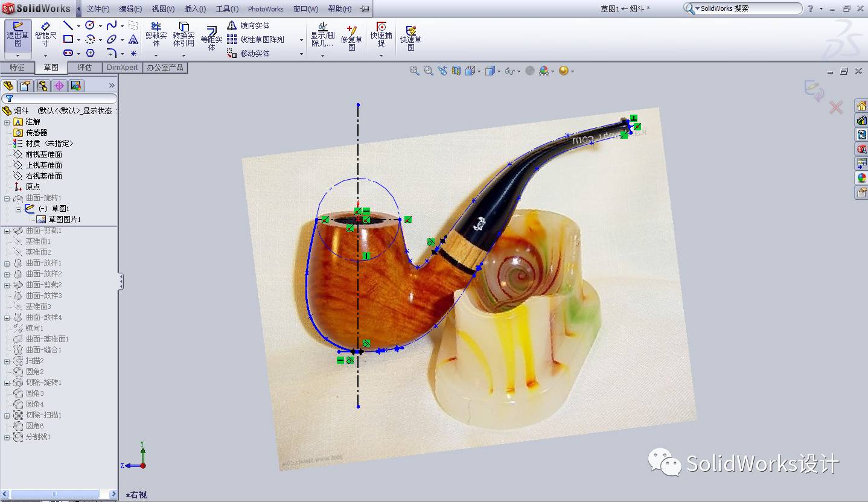The image size is (868, 502).
Task: Click the Rapid Sketch (快速草图) tool
Action: coord(410,37)
